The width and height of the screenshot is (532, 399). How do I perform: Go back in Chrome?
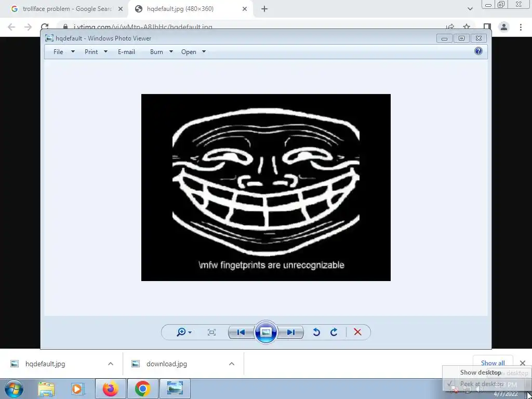pos(11,27)
